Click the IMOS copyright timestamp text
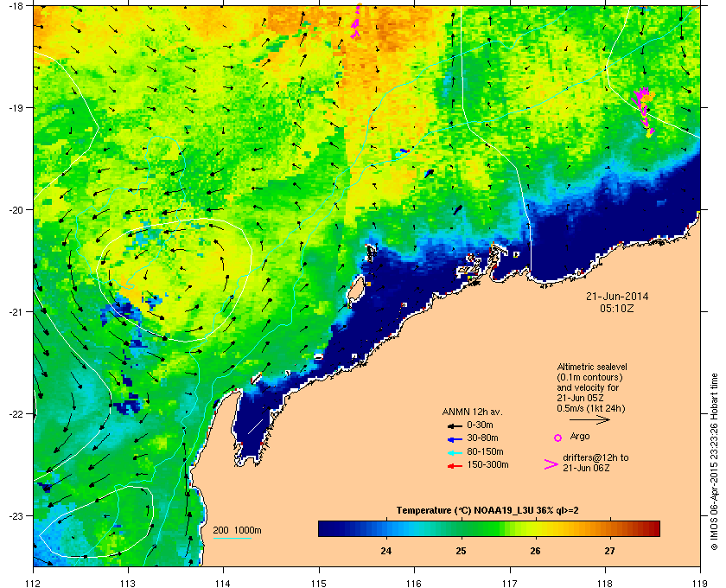Viewport: 726px width, 588px height. click(715, 463)
